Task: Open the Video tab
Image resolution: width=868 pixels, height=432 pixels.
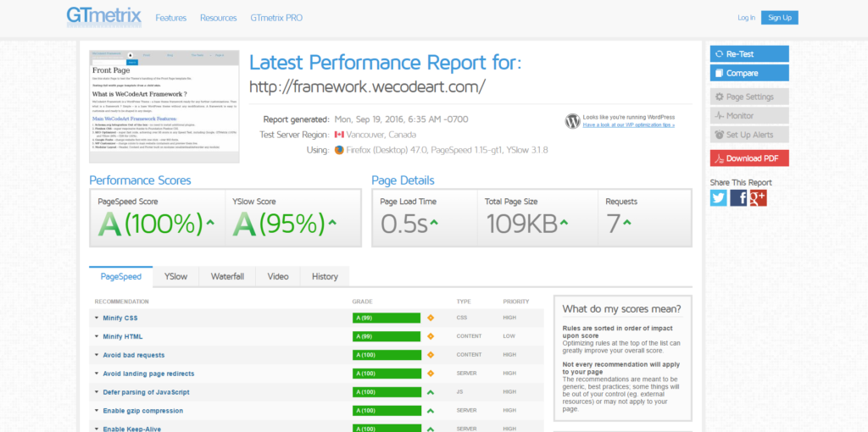Action: [278, 277]
